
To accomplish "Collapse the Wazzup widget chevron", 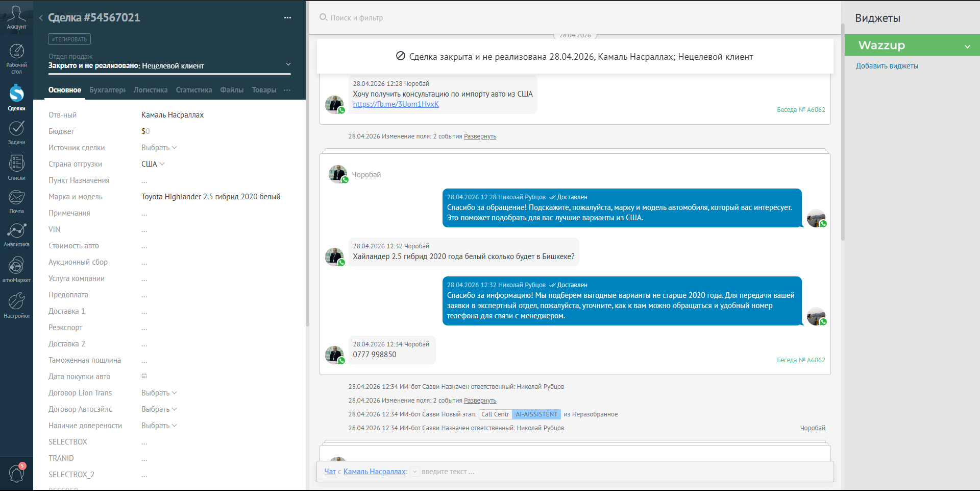I will (x=967, y=46).
